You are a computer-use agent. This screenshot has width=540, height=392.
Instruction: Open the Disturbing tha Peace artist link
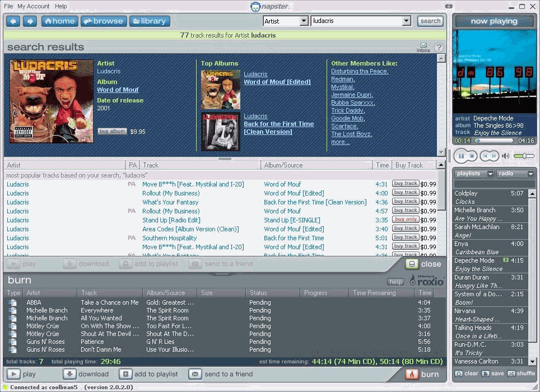click(359, 71)
